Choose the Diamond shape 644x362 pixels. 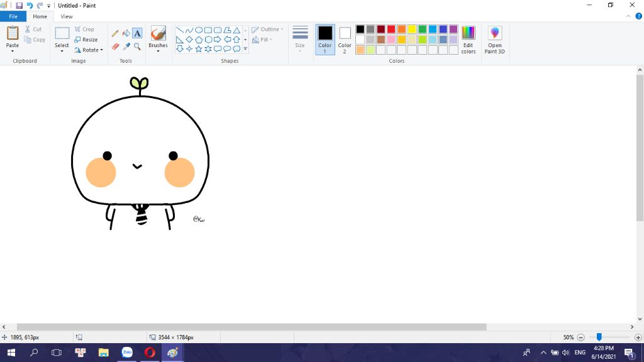(x=189, y=40)
